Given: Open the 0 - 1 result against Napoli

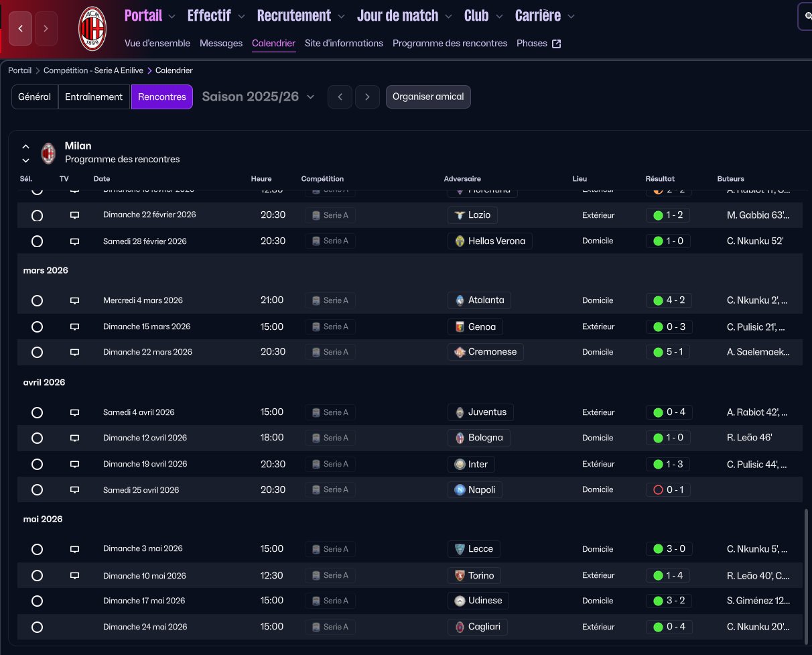Looking at the screenshot, I should (x=668, y=490).
